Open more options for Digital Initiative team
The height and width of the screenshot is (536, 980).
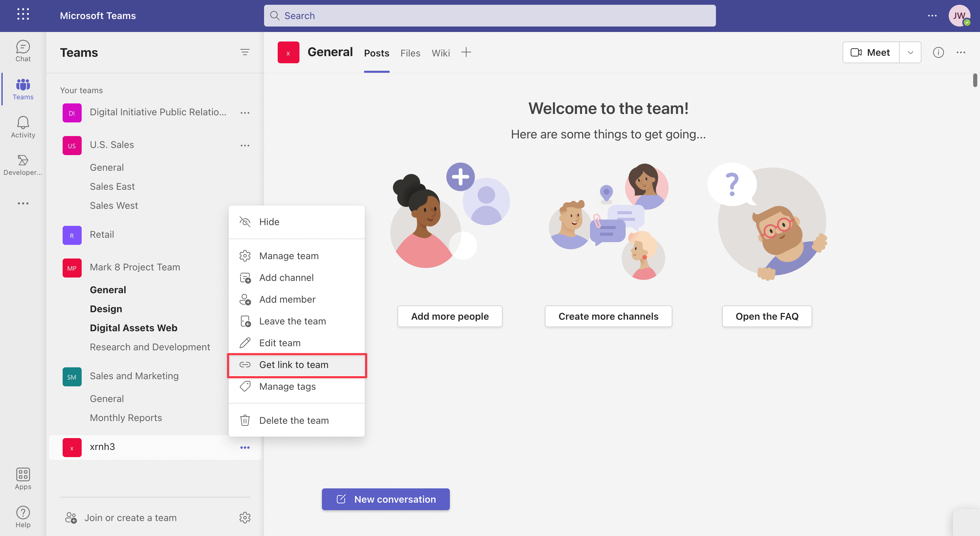click(x=245, y=113)
